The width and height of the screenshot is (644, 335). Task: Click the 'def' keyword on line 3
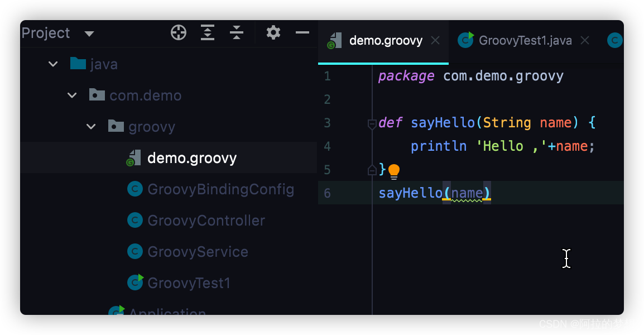390,122
